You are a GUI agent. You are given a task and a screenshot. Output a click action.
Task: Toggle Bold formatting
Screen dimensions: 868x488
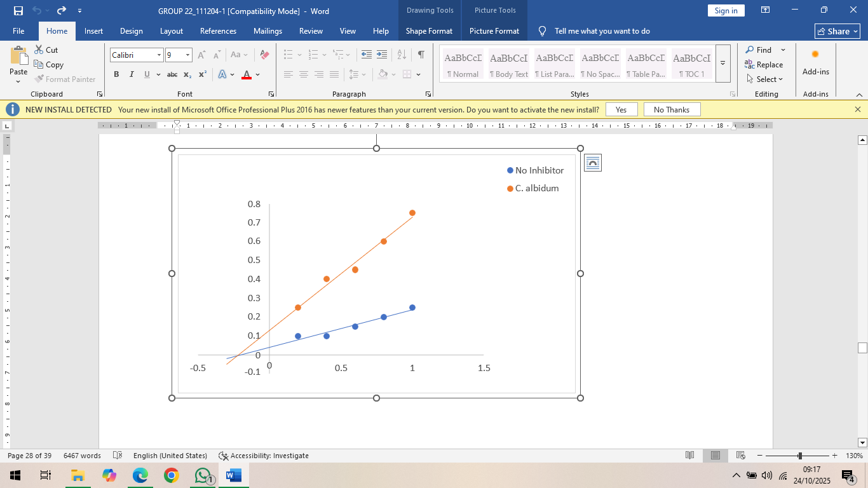coord(116,74)
